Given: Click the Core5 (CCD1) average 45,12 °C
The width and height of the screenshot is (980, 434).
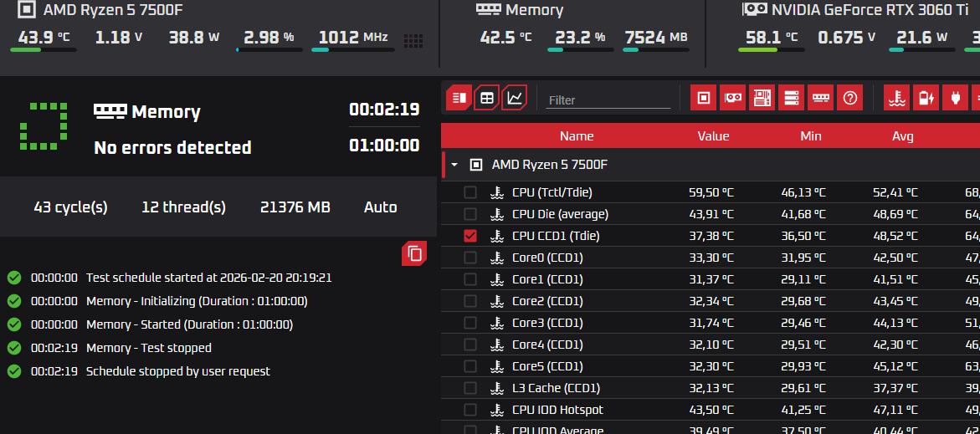Looking at the screenshot, I should [895, 366].
